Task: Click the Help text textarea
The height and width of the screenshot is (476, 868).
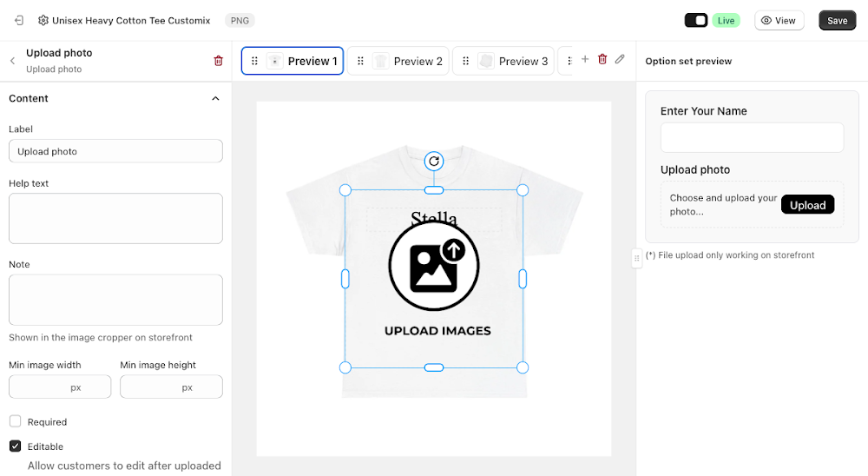Action: click(115, 218)
